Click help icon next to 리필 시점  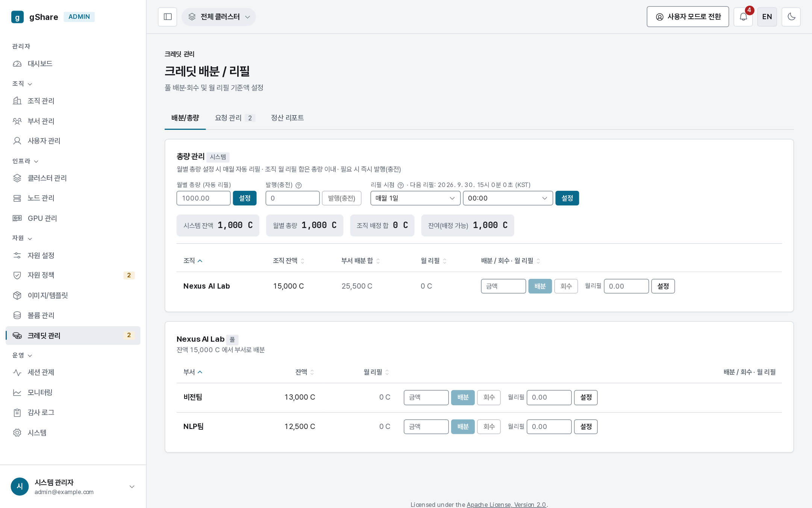pos(400,185)
